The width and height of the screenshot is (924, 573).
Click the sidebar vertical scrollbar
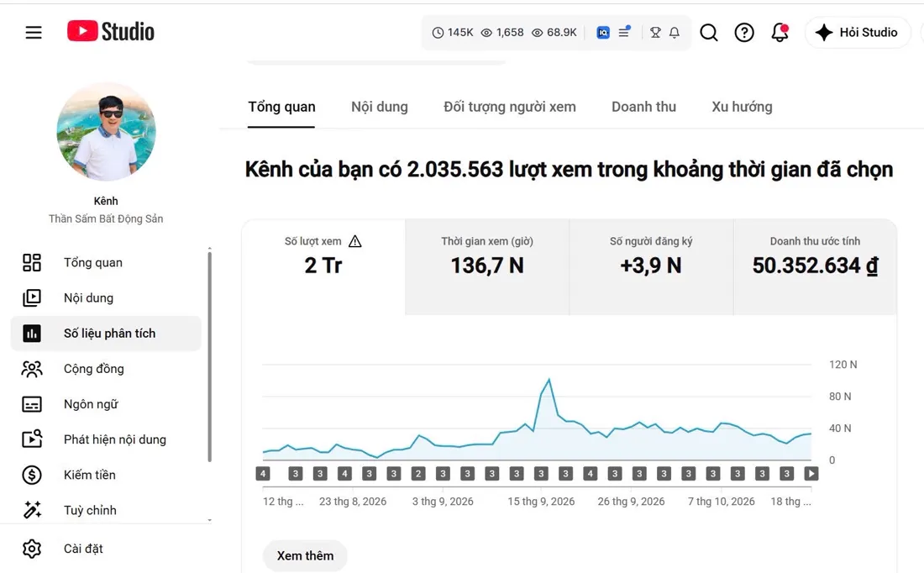210,356
